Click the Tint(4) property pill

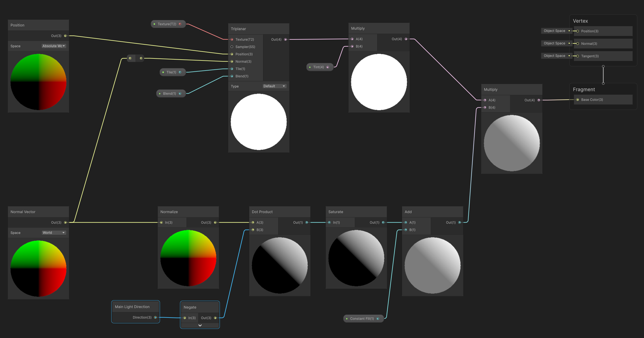(320, 67)
